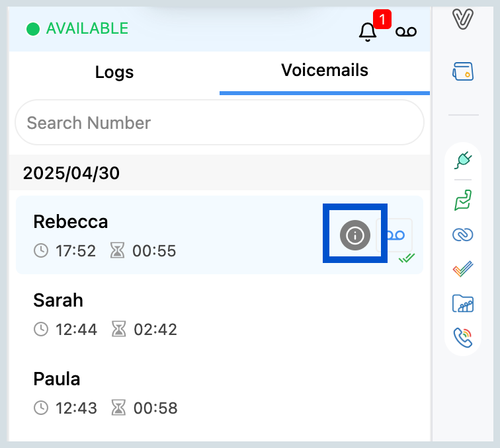This screenshot has width=500, height=448.
Task: Click the green plug integrations icon
Action: 463,160
